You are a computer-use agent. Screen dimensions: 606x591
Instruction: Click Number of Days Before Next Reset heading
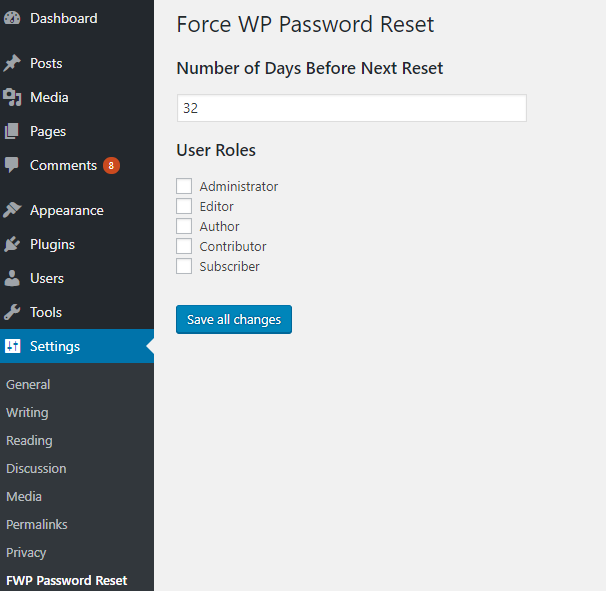coord(310,68)
